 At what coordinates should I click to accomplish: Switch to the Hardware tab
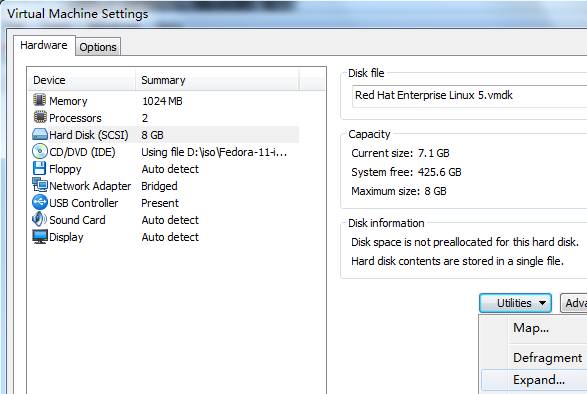(x=44, y=46)
